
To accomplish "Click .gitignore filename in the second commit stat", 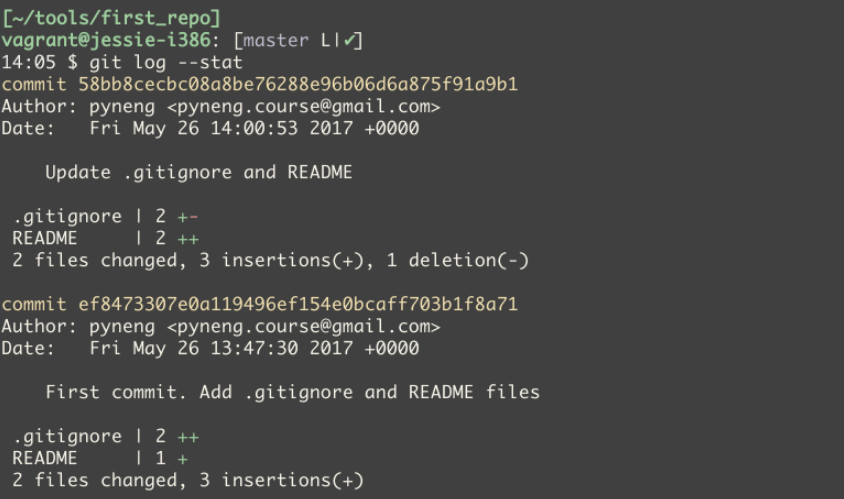I will (x=67, y=437).
